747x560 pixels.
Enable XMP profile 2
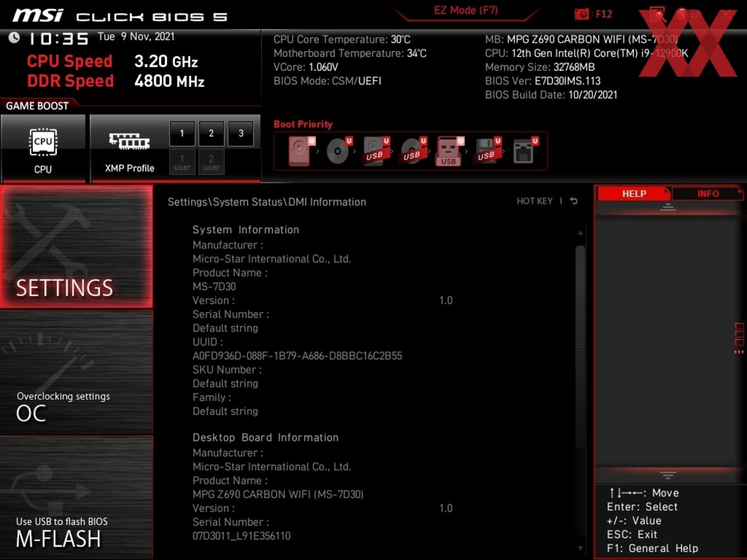[x=211, y=133]
